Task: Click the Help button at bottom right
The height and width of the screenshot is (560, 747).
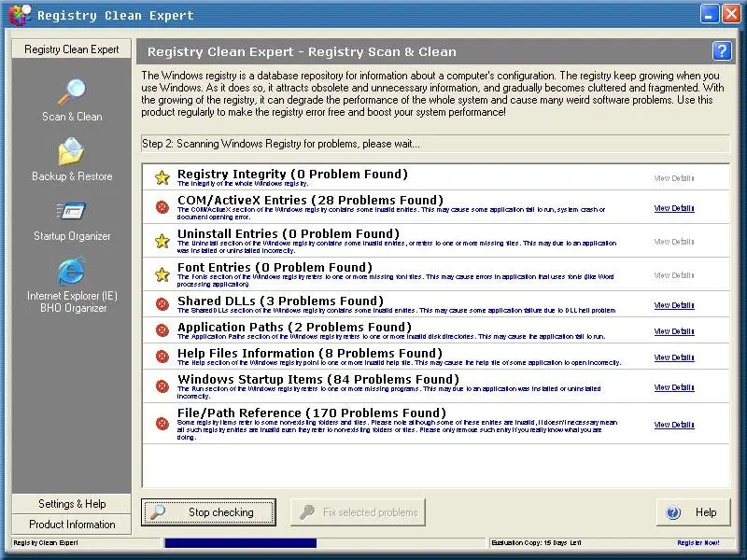Action: click(693, 512)
